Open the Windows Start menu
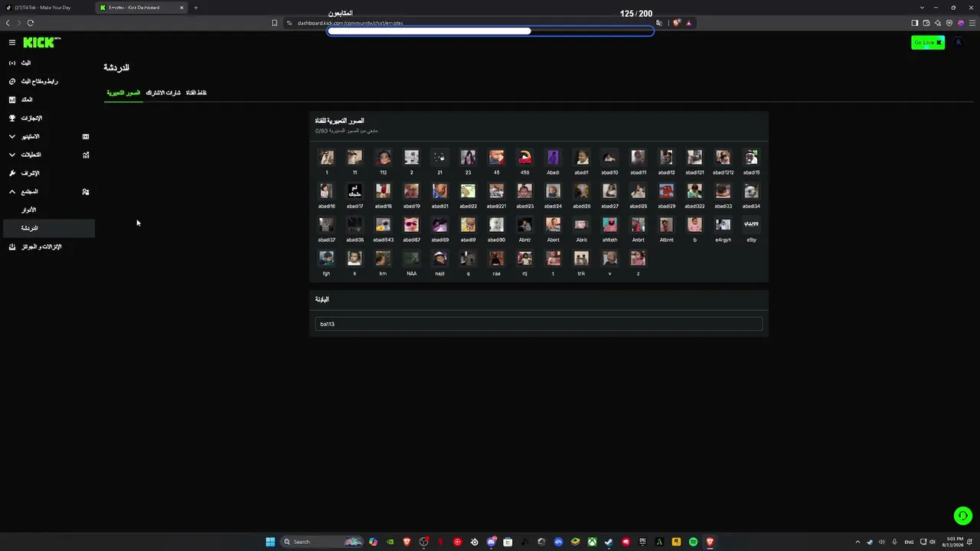 (270, 542)
